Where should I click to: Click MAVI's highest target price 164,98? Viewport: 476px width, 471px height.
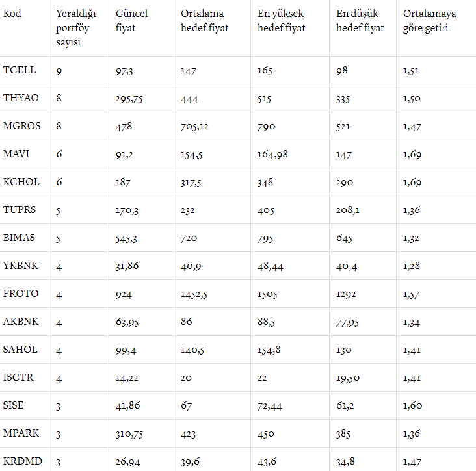(x=272, y=155)
